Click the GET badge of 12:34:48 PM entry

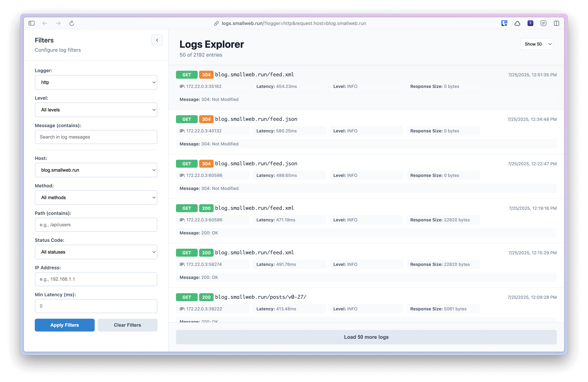[x=186, y=119]
